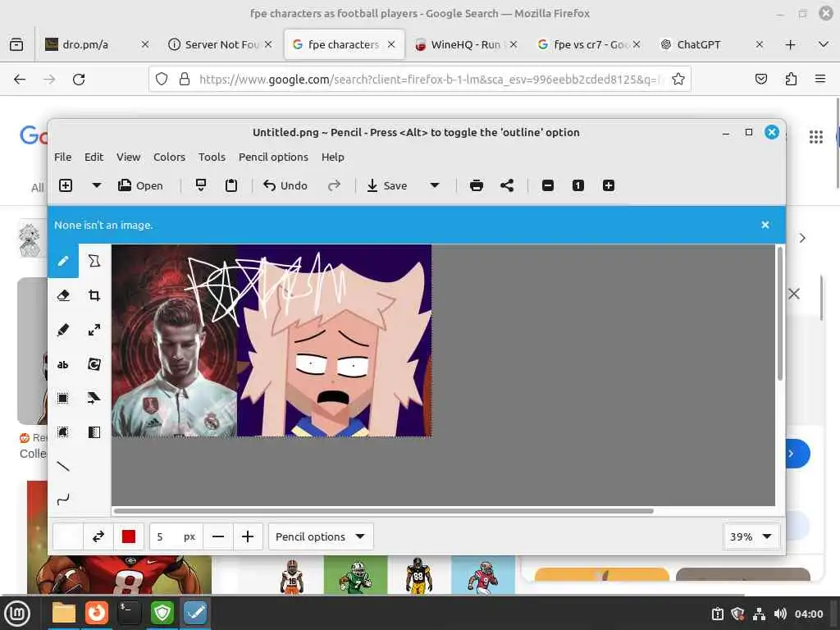Screen dimensions: 840x630
Task: Open the 39% zoom level dropdown
Action: point(751,536)
